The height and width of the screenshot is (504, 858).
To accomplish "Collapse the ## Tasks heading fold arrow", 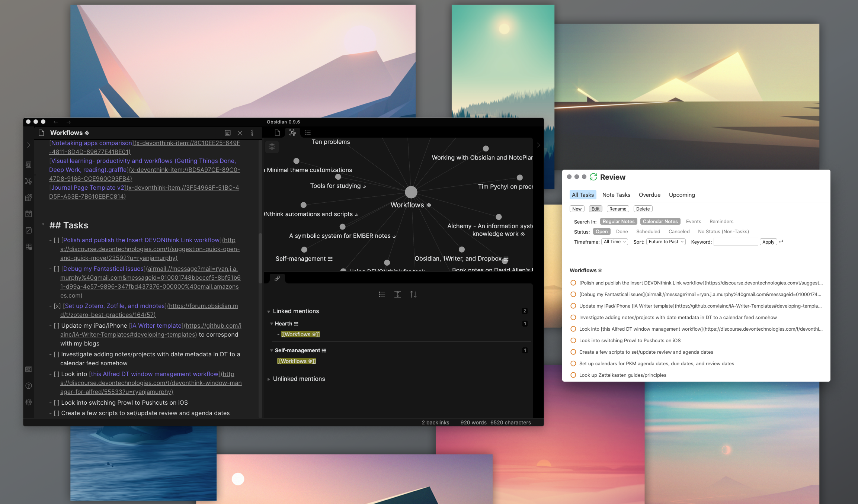I will click(43, 225).
